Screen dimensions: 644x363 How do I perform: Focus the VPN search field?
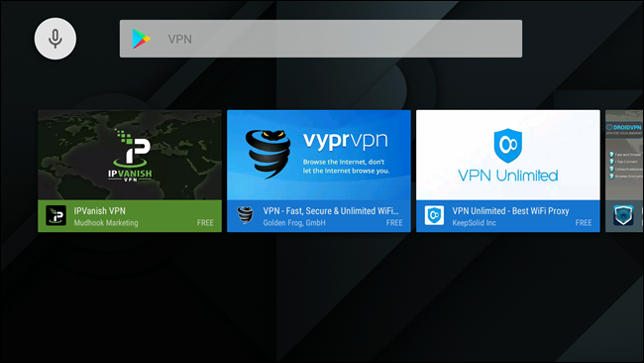(x=321, y=39)
